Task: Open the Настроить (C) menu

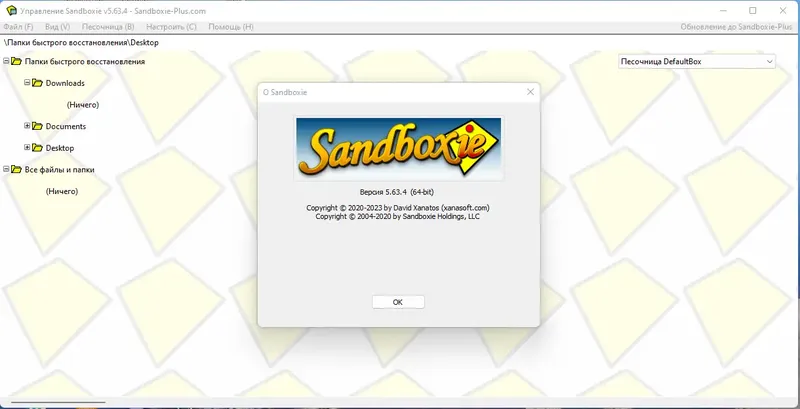Action: click(171, 27)
